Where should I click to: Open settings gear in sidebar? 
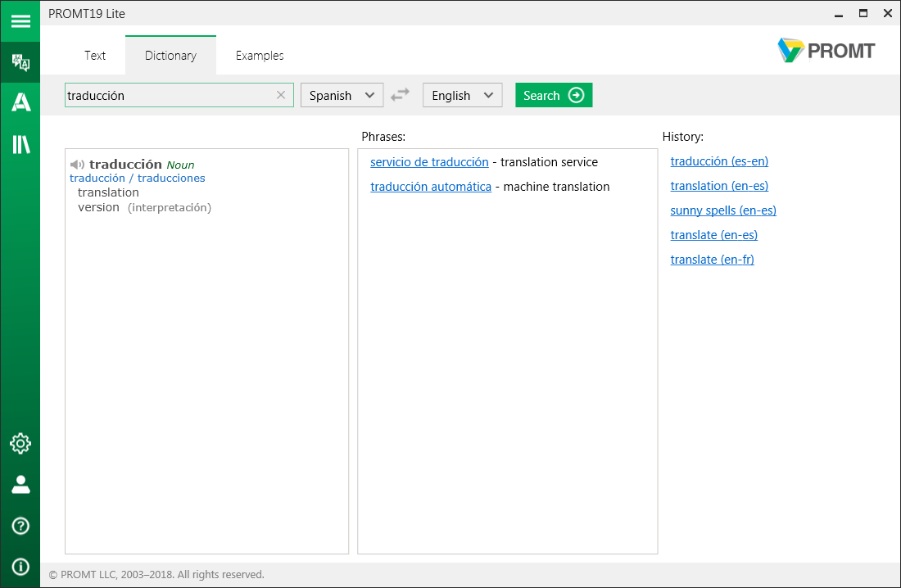(x=20, y=444)
